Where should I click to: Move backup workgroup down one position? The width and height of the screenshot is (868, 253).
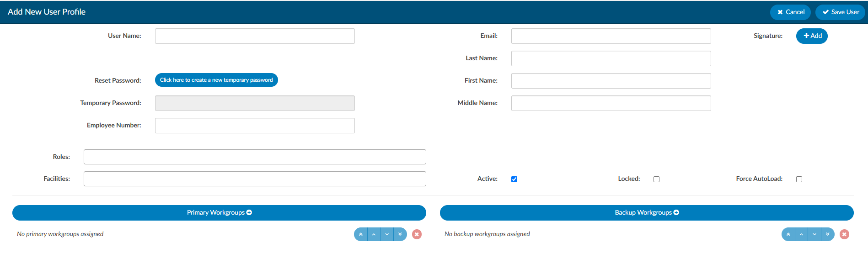[x=814, y=234]
